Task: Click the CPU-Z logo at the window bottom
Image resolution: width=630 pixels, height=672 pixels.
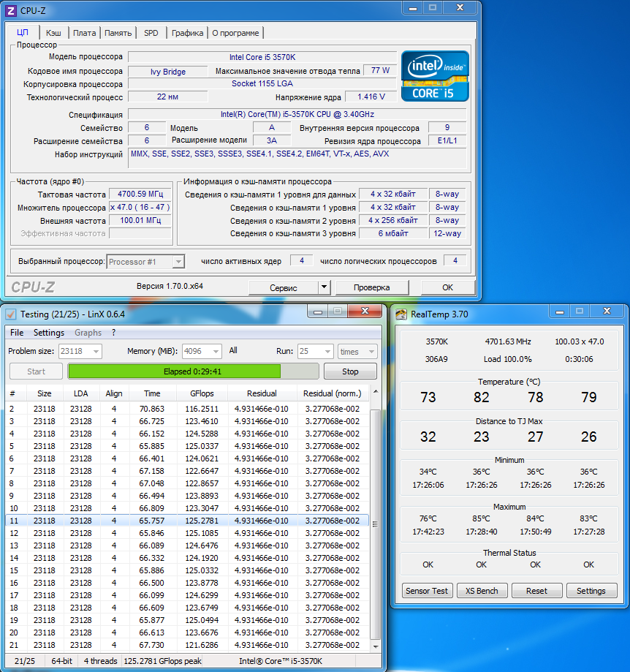Action: coord(33,287)
